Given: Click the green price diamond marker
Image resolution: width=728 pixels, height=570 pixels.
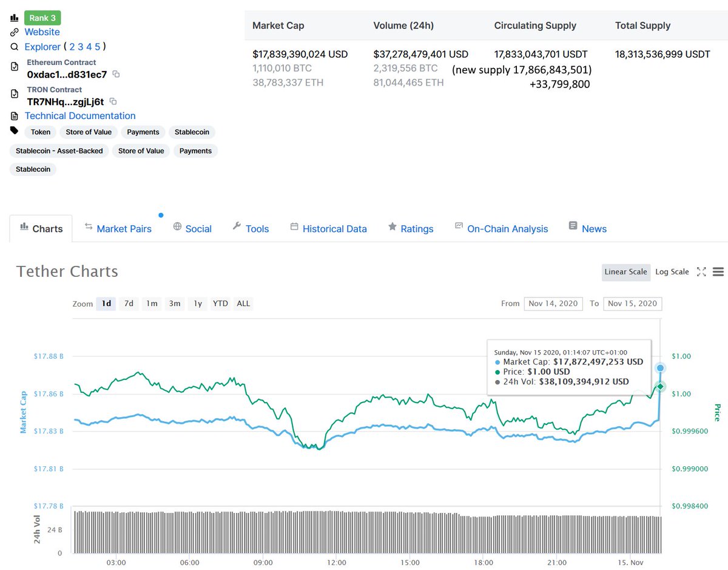Looking at the screenshot, I should pos(661,386).
